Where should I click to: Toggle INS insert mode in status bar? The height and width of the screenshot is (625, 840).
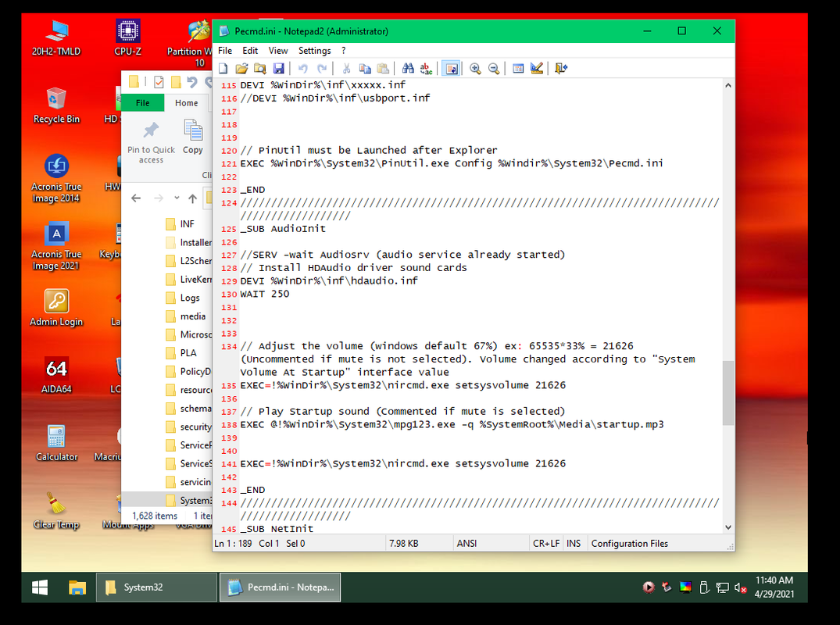pyautogui.click(x=574, y=543)
